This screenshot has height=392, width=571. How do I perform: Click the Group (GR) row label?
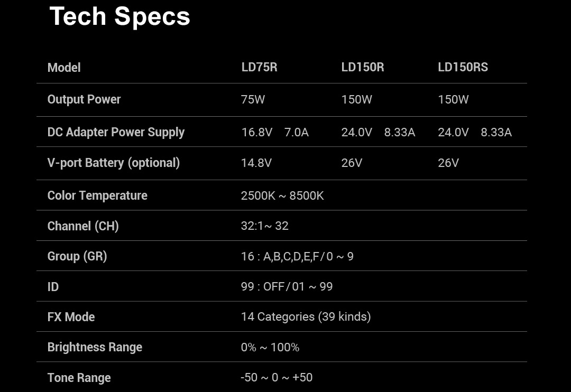(x=77, y=256)
